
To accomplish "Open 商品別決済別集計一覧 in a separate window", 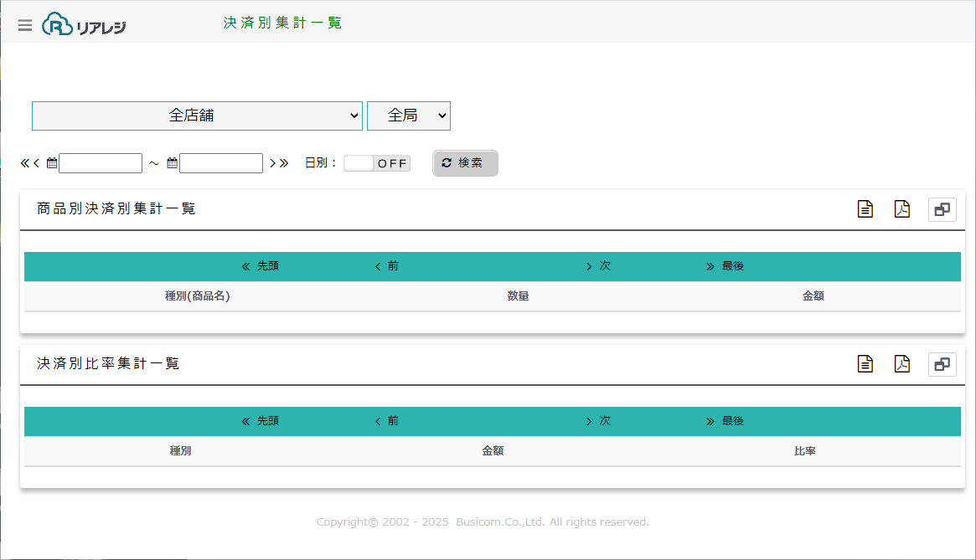I will pos(942,209).
